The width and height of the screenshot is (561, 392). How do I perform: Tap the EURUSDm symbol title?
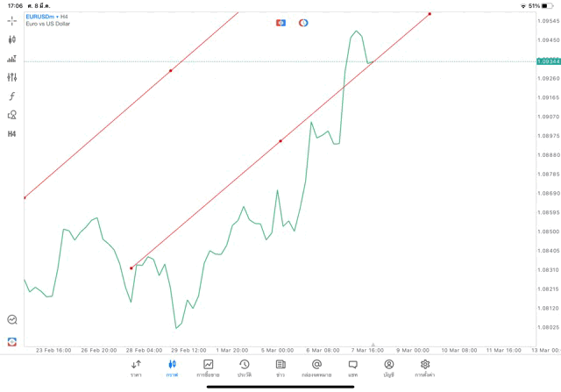point(40,17)
